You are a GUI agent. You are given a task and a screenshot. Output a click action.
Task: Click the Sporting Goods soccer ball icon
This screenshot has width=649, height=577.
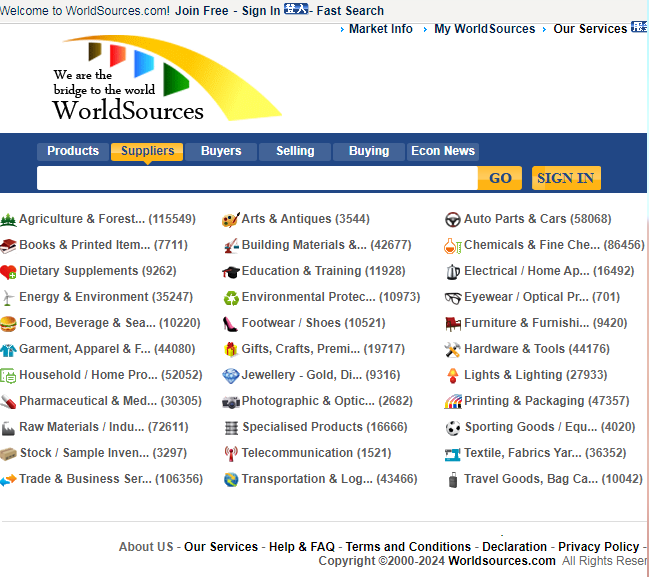[453, 428]
